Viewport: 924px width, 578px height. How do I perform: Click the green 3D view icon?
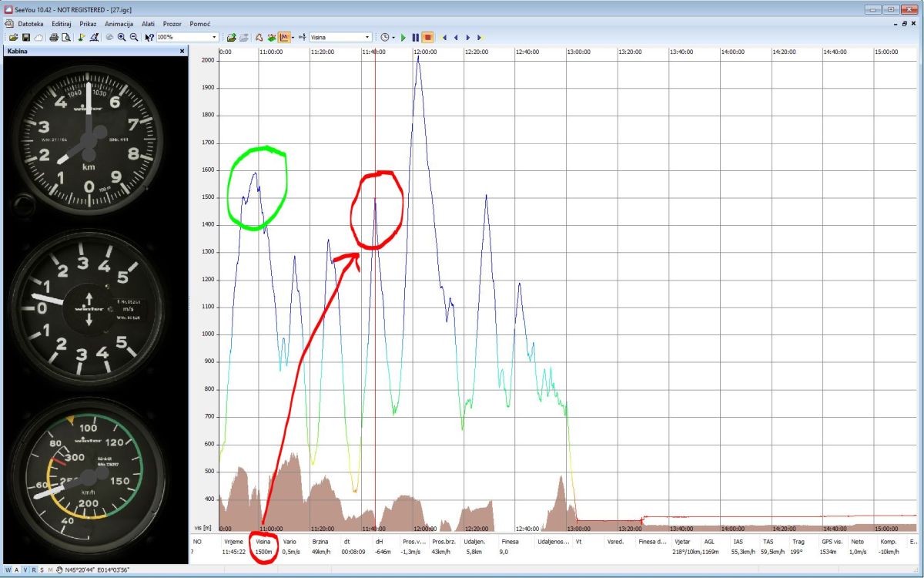(271, 37)
